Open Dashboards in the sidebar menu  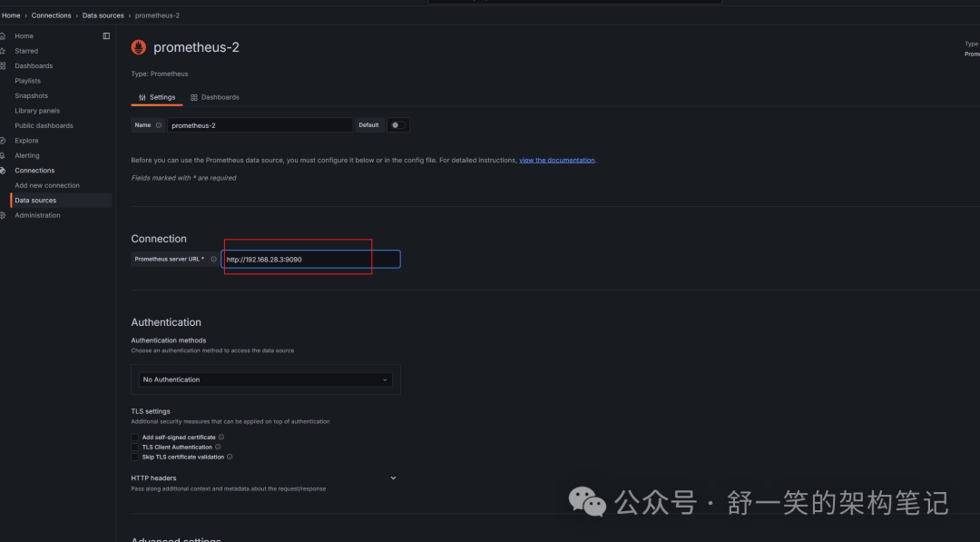click(34, 65)
